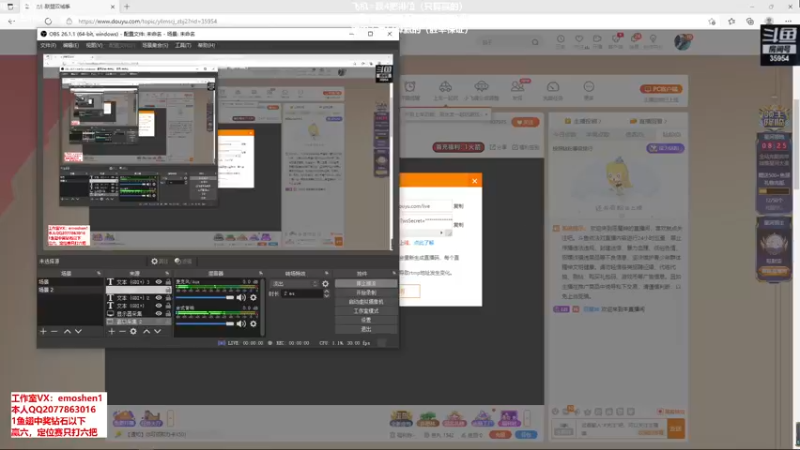
Task: Move selected source up in Sources list
Action: pyautogui.click(x=146, y=331)
